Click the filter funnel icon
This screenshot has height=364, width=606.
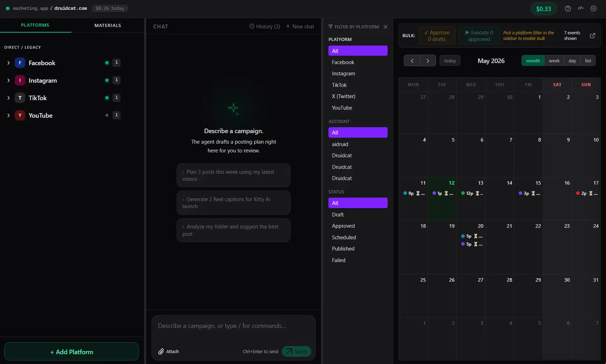click(x=331, y=27)
